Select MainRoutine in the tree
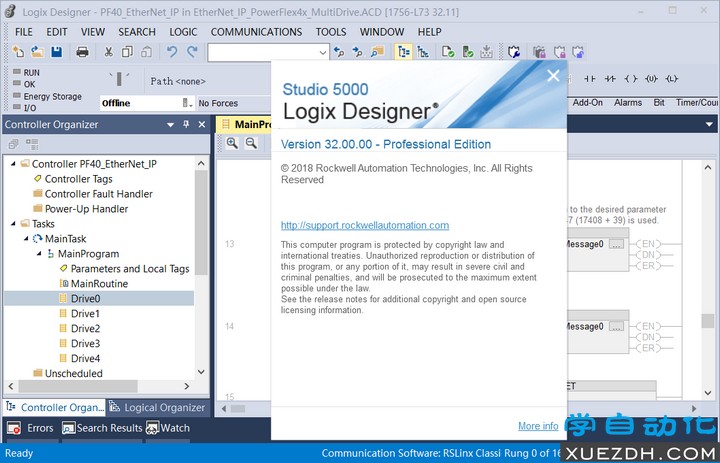The width and height of the screenshot is (720, 463). 99,283
